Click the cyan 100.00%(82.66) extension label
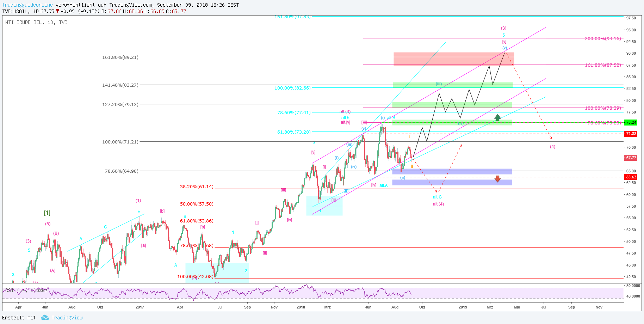The image size is (644, 324). pos(292,88)
